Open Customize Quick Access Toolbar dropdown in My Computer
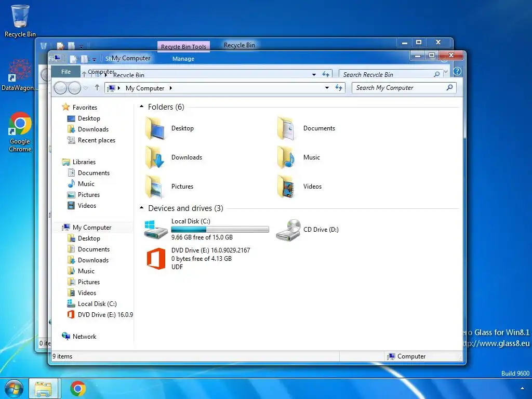Image resolution: width=532 pixels, height=399 pixels. [94, 59]
